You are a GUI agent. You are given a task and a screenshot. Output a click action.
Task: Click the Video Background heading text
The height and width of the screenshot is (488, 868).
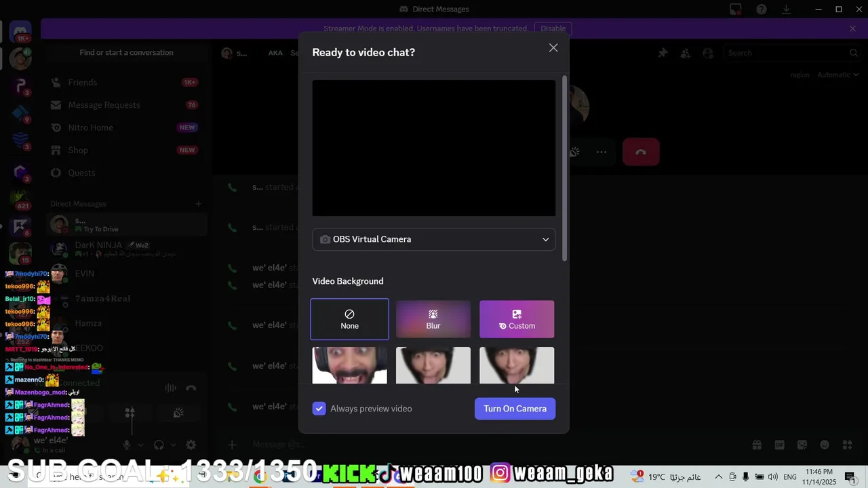[348, 281]
